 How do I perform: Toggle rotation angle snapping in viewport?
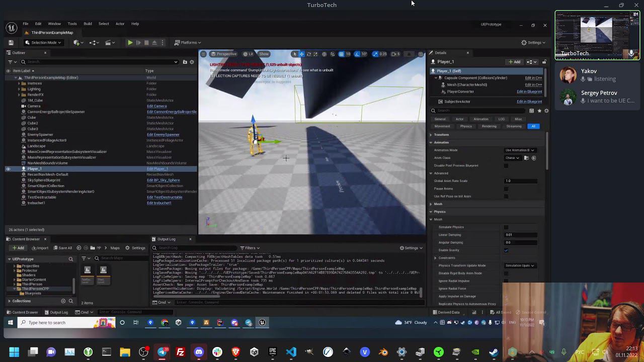click(357, 54)
